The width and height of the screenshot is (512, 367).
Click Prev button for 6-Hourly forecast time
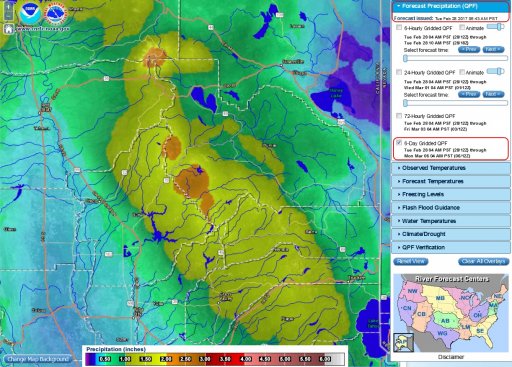[469, 50]
